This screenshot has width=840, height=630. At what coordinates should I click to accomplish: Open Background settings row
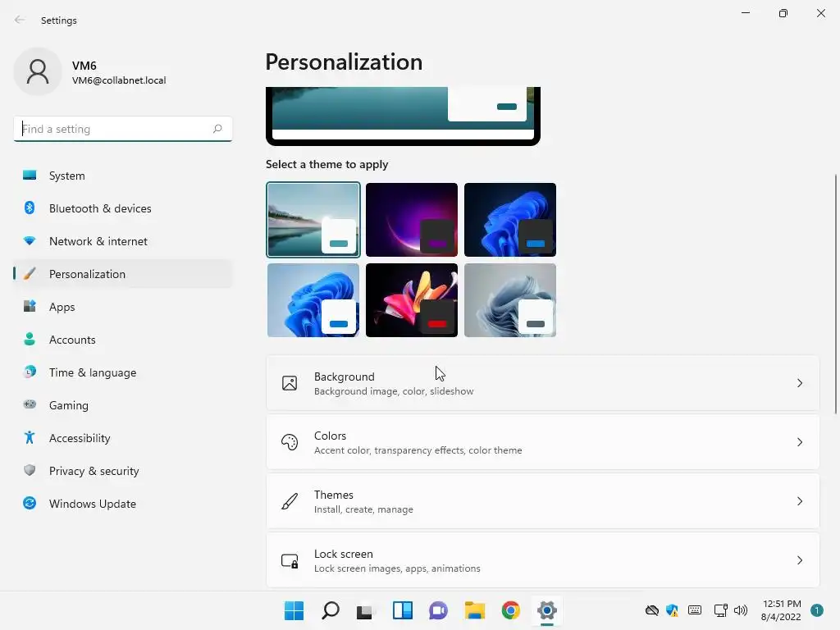coord(543,383)
